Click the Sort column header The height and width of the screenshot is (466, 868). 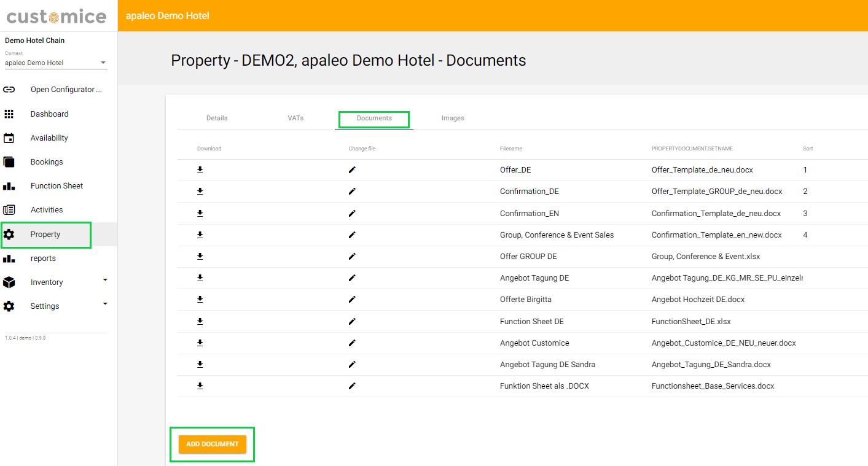(808, 149)
